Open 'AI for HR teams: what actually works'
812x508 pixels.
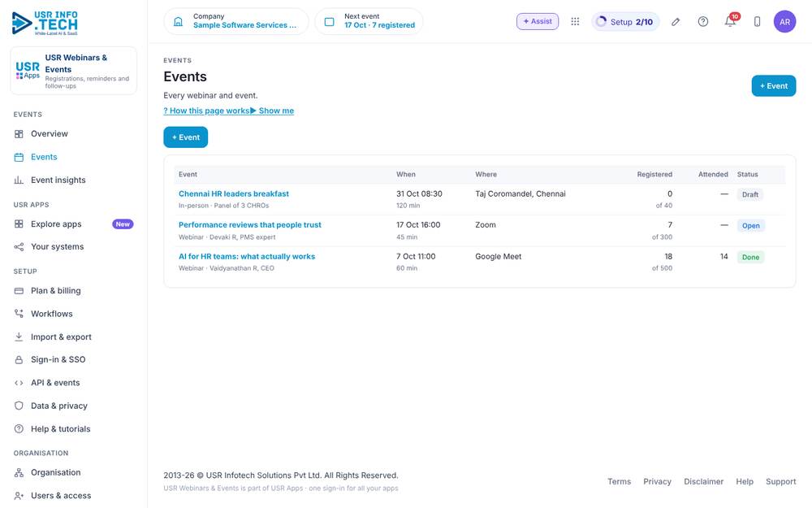point(247,257)
